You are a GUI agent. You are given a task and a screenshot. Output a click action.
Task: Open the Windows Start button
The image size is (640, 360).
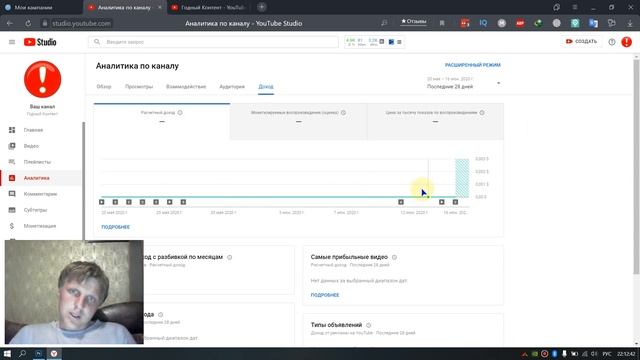(7, 353)
